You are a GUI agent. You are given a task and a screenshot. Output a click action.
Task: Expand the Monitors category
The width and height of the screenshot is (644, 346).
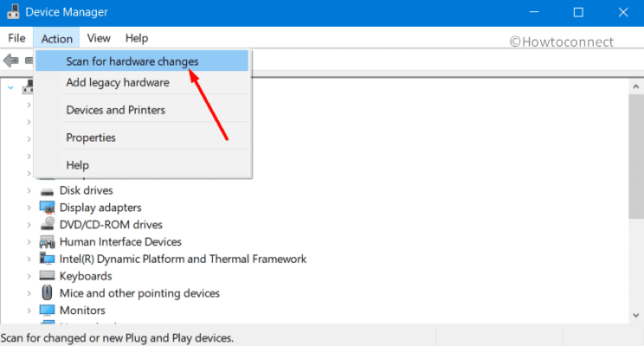[x=29, y=311]
